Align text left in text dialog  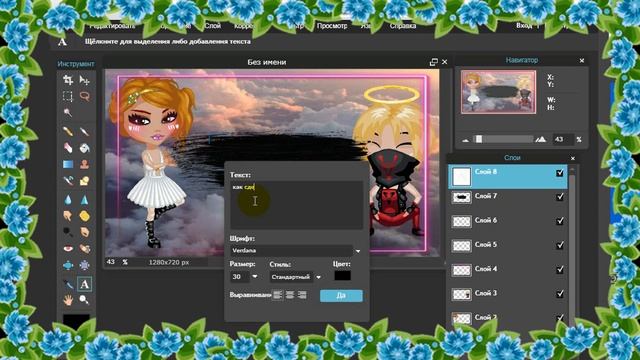tap(278, 295)
